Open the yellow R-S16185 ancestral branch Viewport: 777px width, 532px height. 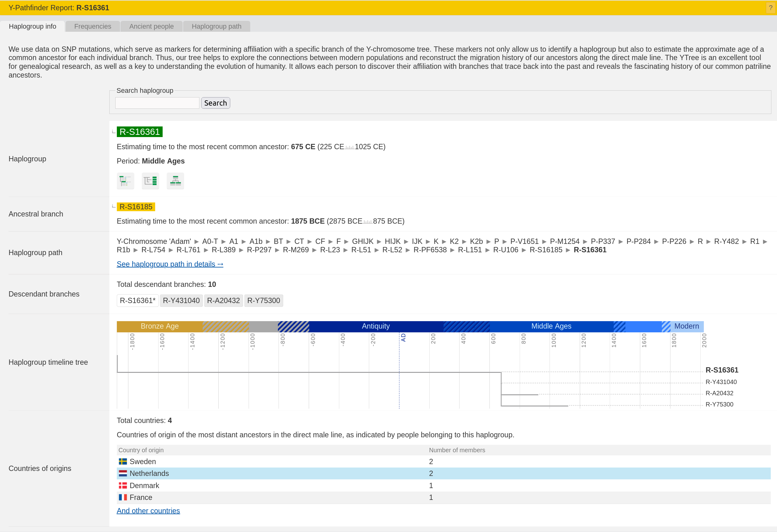pyautogui.click(x=136, y=207)
